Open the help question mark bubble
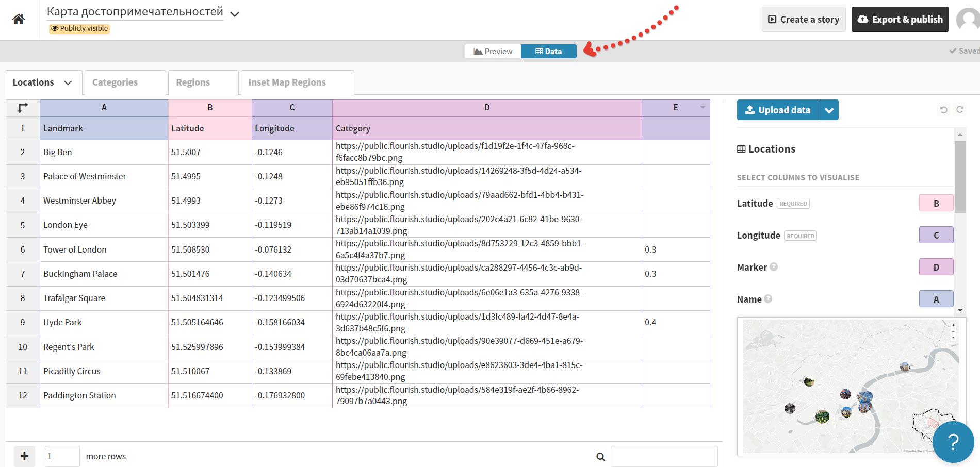Viewport: 980px width, 467px height. click(x=953, y=442)
